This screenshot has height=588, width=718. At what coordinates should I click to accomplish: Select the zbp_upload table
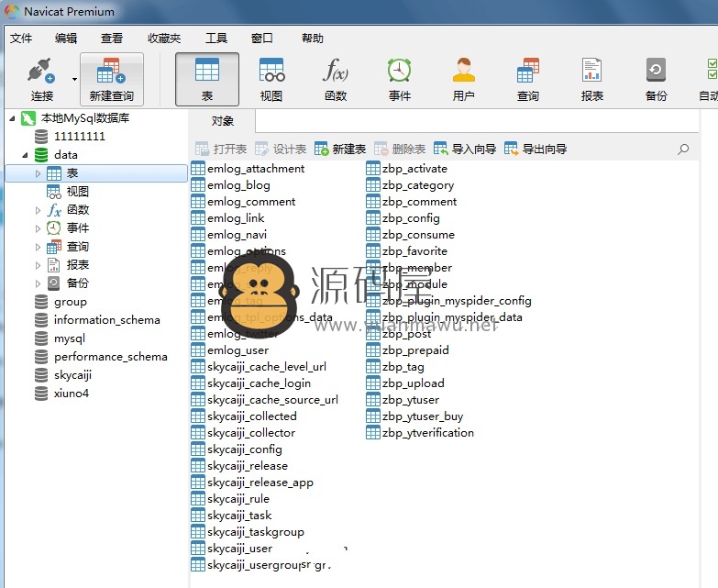click(x=405, y=383)
